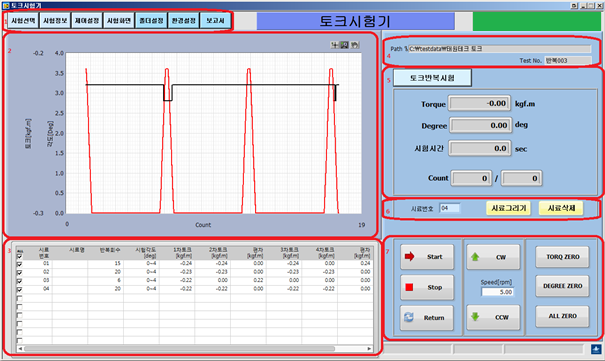Click the table's horizontal scrollbar right arrow
The width and height of the screenshot is (605, 361).
click(369, 349)
